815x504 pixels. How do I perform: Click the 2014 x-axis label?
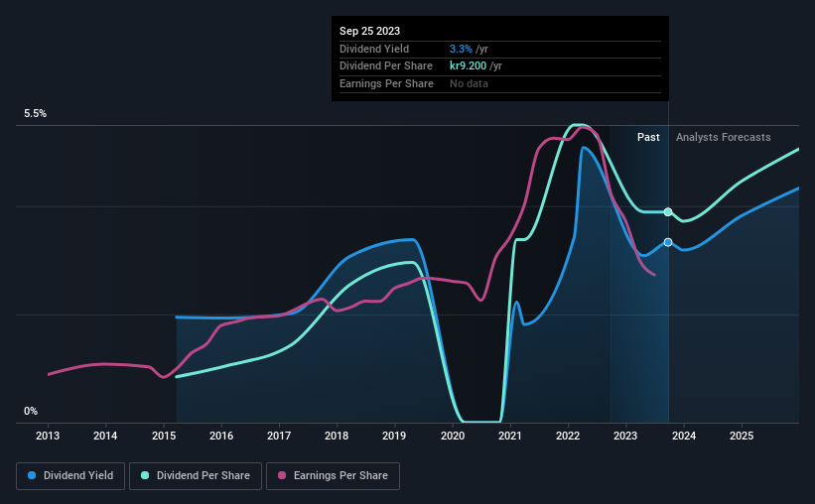pos(105,436)
